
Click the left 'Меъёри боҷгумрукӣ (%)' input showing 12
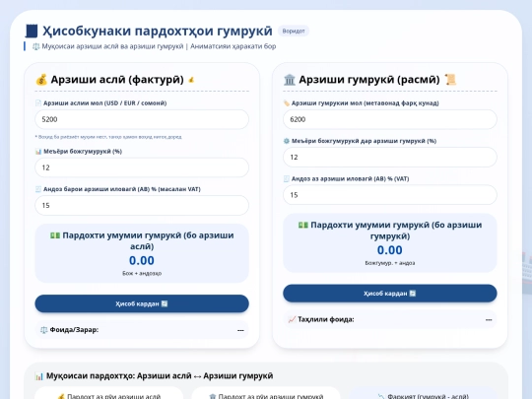click(x=142, y=167)
